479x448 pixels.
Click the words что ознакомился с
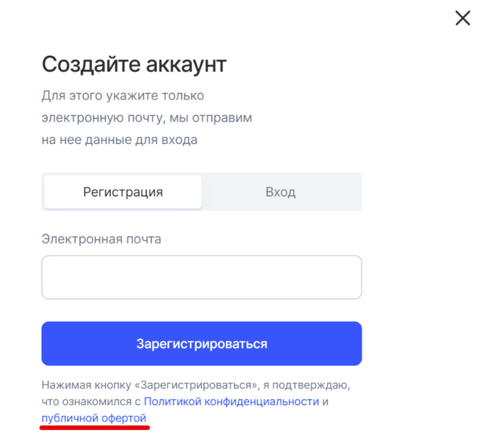pyautogui.click(x=91, y=401)
